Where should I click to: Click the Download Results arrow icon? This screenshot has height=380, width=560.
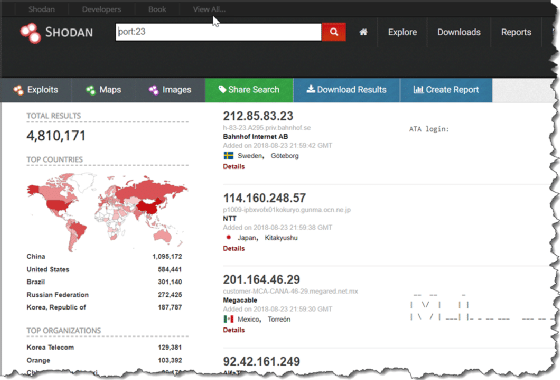click(x=310, y=89)
